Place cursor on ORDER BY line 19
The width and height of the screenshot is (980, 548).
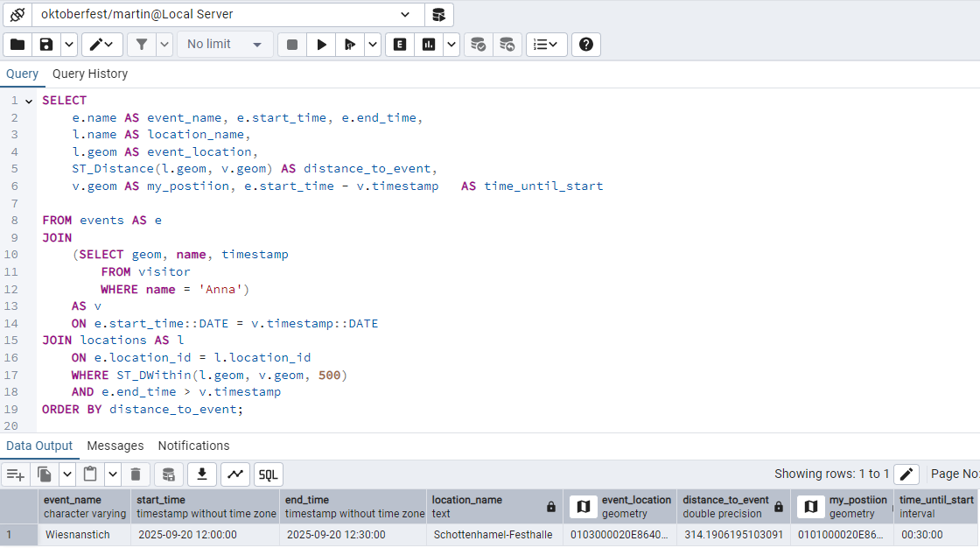143,410
